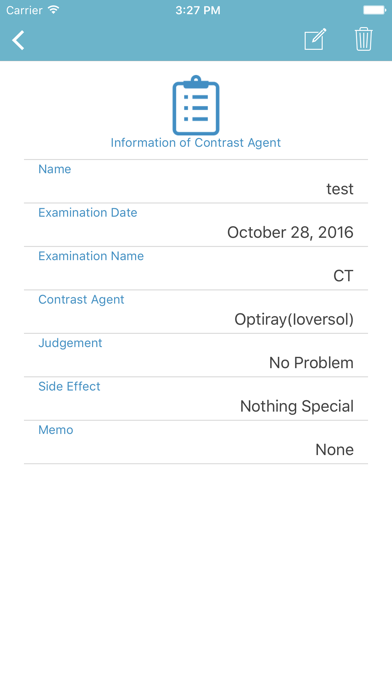392x696 pixels.
Task: Select the No Problem judgement value
Action: pyautogui.click(x=311, y=363)
